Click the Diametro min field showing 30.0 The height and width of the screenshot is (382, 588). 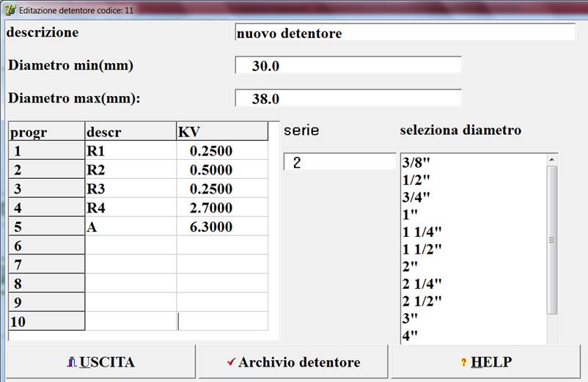[x=348, y=65]
